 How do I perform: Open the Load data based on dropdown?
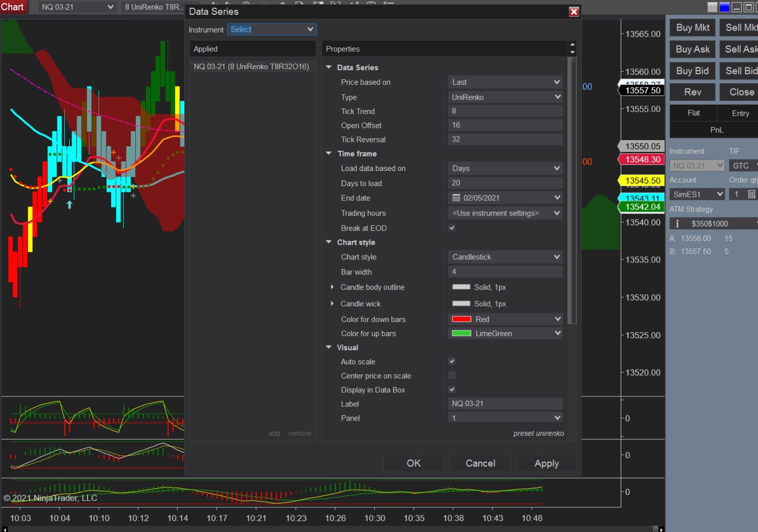point(505,168)
